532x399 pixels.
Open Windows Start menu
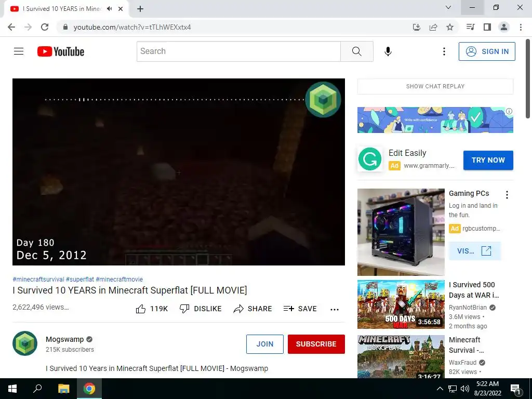pos(12,389)
